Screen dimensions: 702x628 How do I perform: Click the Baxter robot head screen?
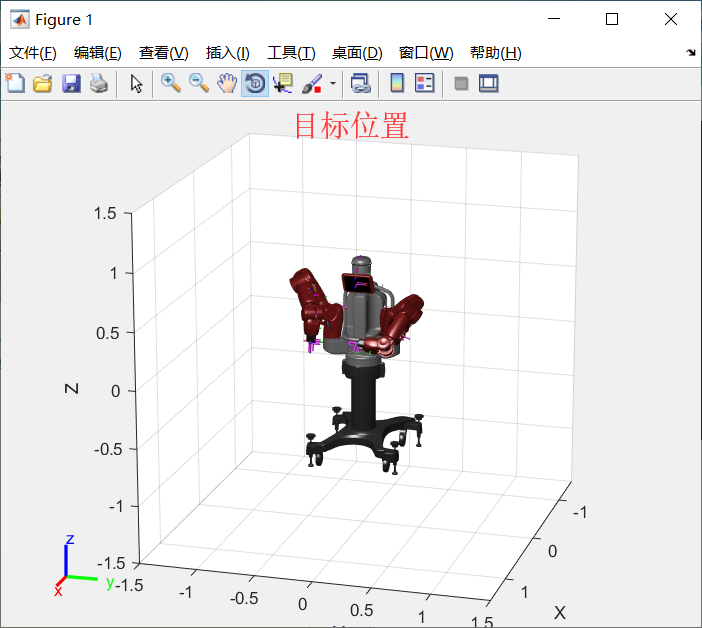(357, 283)
